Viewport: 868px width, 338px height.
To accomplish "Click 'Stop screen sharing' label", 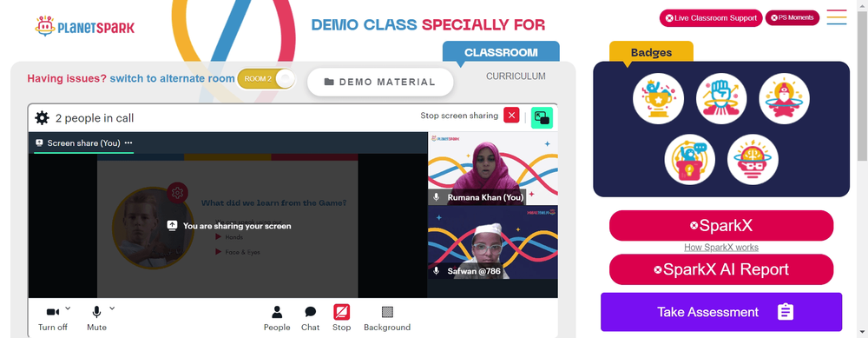I will click(459, 116).
